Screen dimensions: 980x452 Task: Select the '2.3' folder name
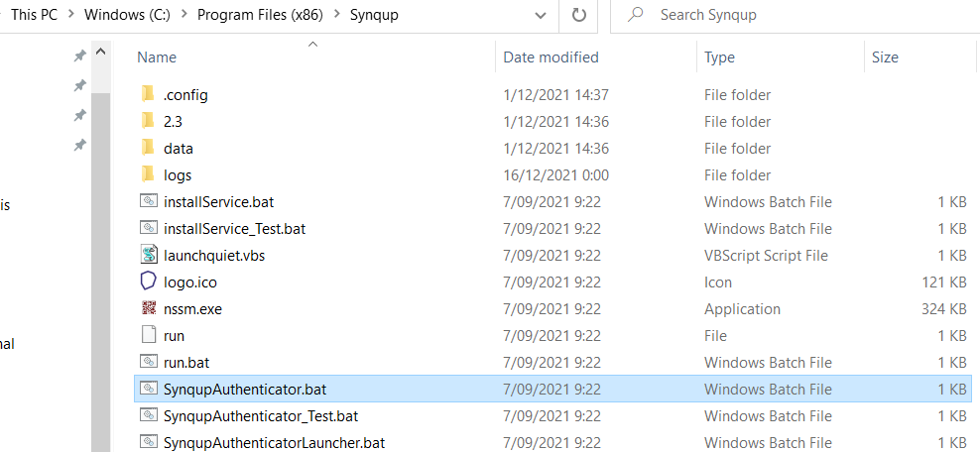pos(174,121)
